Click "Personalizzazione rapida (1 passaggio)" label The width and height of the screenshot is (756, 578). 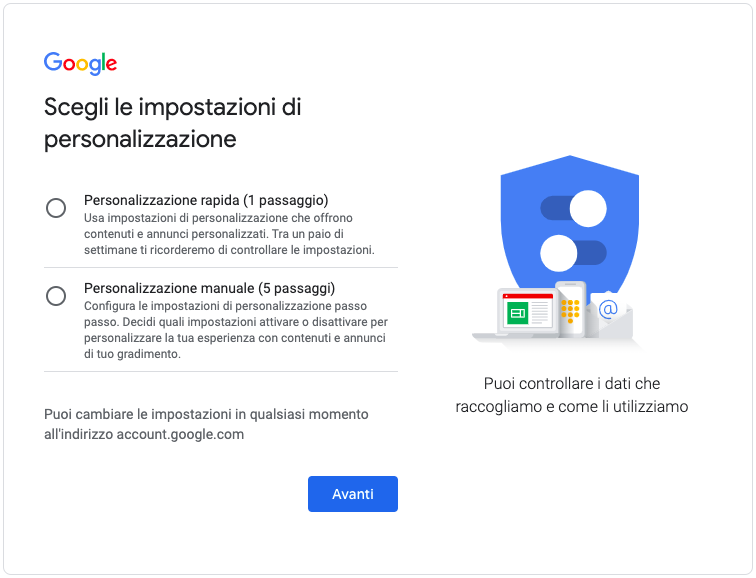[206, 200]
